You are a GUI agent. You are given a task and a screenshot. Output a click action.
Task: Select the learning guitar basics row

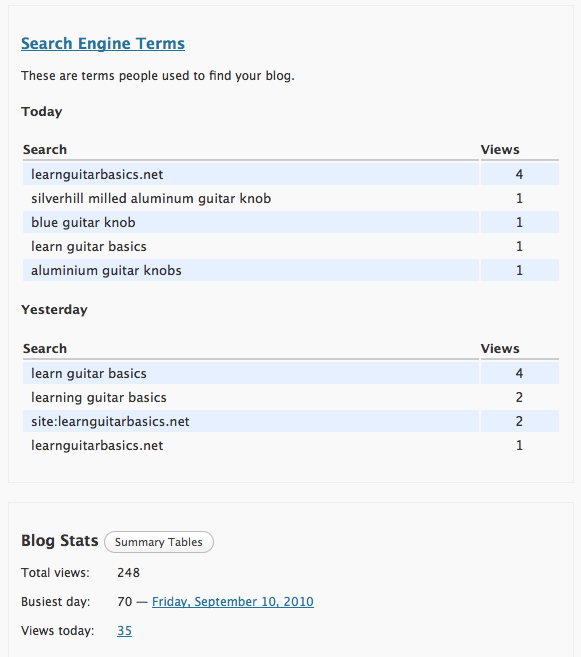pos(291,397)
